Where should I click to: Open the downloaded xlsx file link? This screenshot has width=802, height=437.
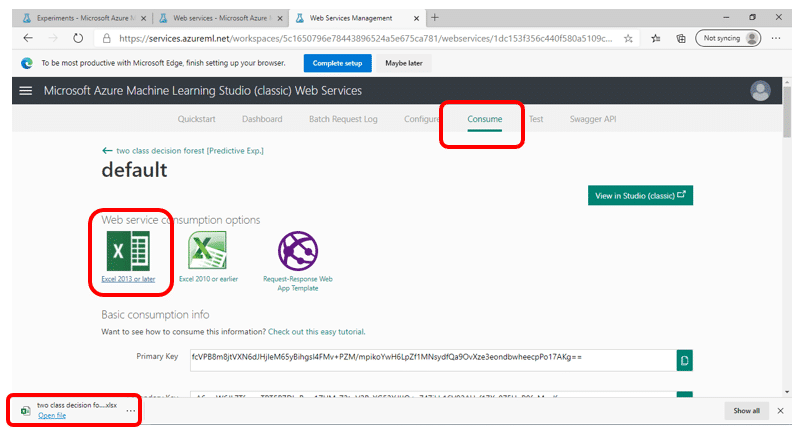[x=52, y=415]
